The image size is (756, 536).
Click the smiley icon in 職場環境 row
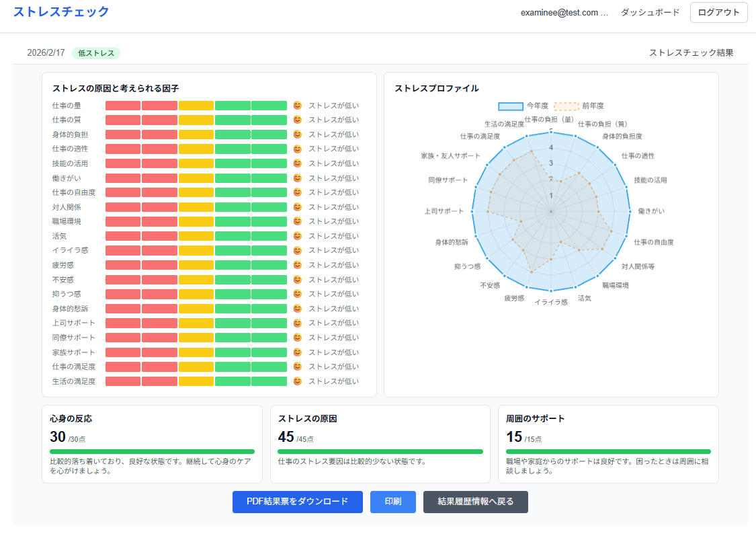point(298,221)
